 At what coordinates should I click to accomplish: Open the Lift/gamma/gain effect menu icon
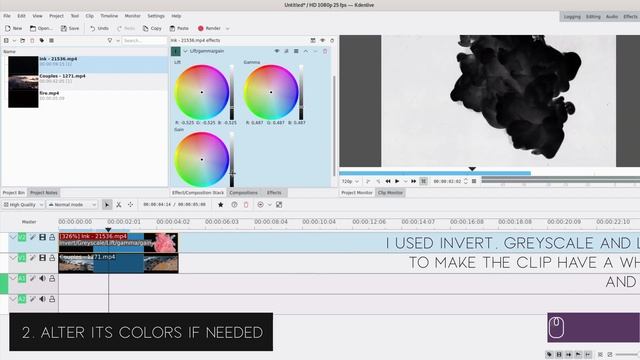296,51
